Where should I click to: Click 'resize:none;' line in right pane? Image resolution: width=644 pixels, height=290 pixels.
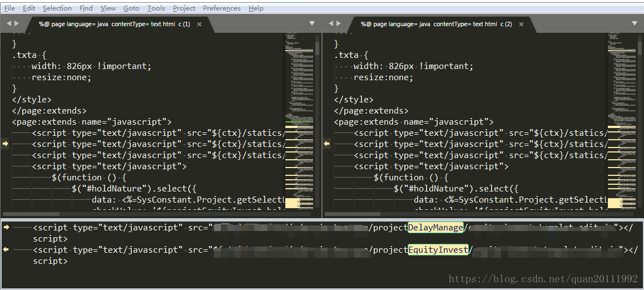point(383,77)
